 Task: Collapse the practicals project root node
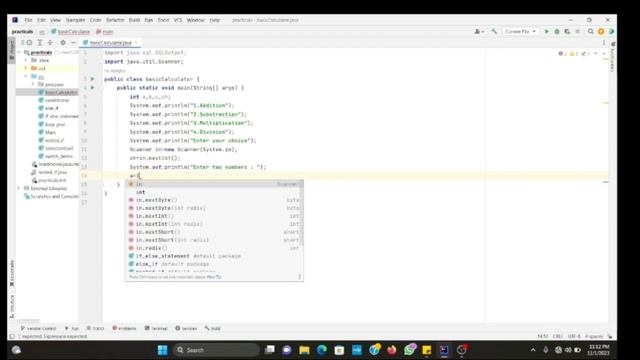19,52
